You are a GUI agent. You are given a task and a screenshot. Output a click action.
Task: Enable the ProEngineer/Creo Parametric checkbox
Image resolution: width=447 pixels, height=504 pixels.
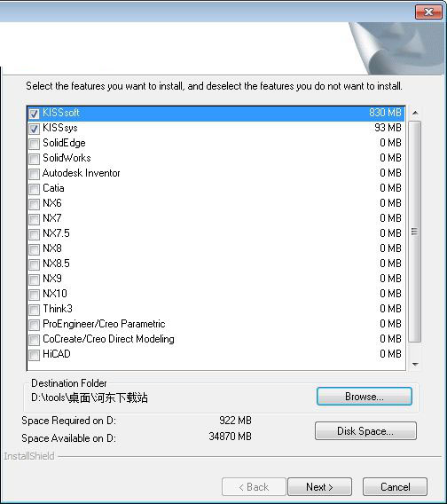34,325
